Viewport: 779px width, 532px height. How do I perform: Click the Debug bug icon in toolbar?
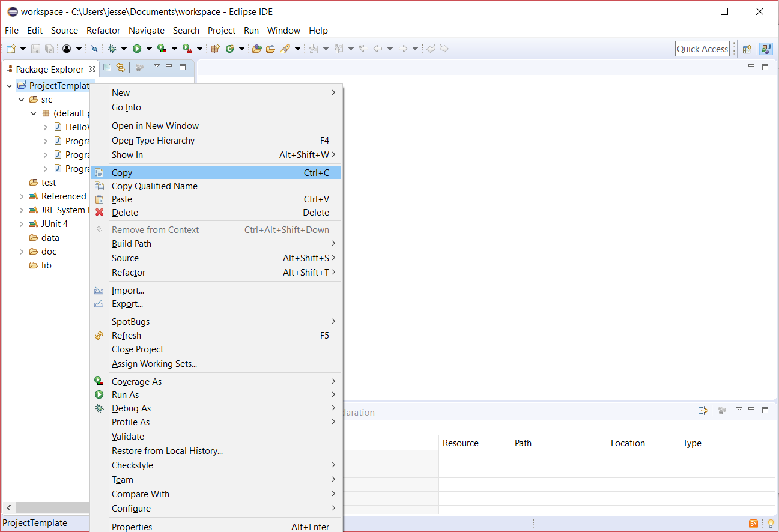(112, 49)
